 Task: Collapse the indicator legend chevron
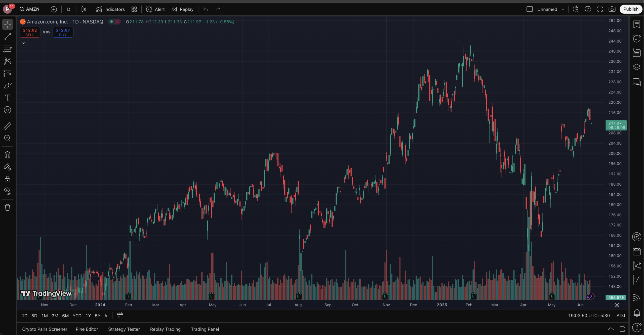[x=23, y=43]
